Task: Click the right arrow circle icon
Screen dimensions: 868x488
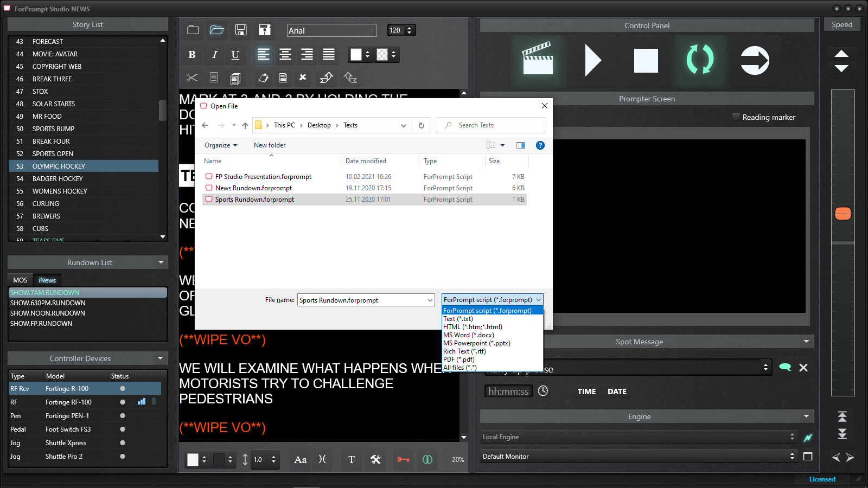Action: tap(755, 60)
